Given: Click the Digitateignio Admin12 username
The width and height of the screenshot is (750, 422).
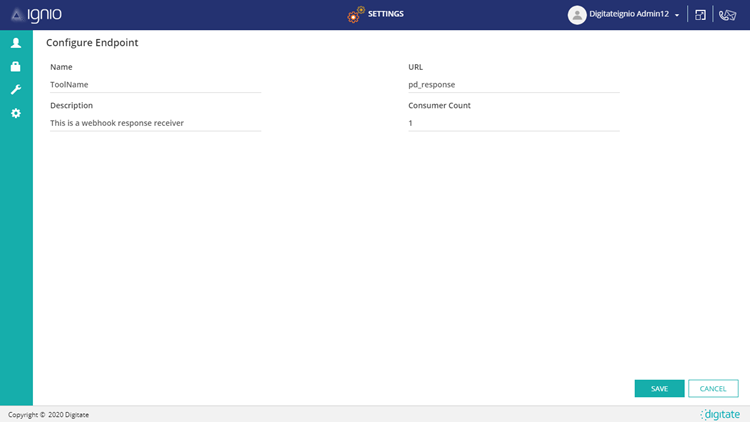Looking at the screenshot, I should point(629,15).
